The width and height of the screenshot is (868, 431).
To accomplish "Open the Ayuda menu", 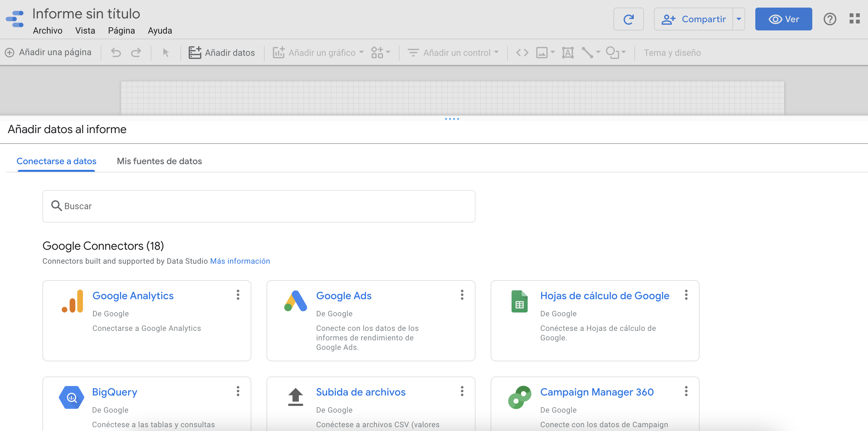I will point(160,31).
